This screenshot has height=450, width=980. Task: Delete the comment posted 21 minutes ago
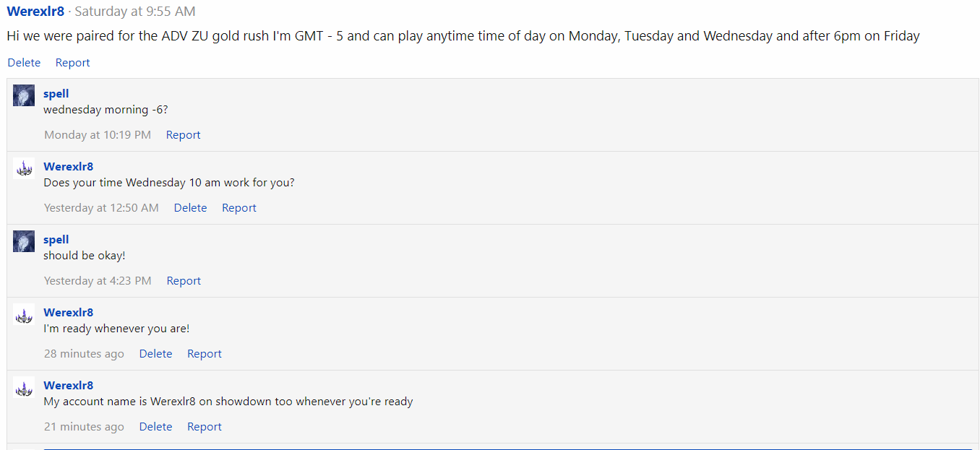click(155, 427)
